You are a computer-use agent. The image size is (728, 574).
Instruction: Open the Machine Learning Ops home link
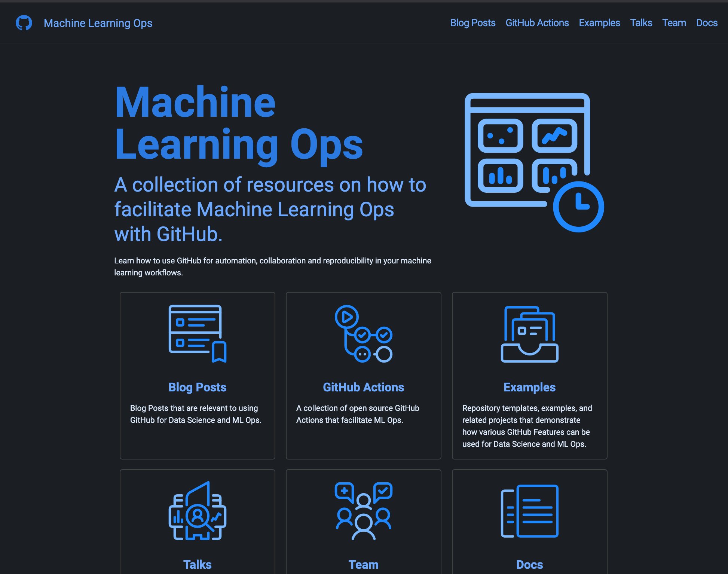[98, 23]
